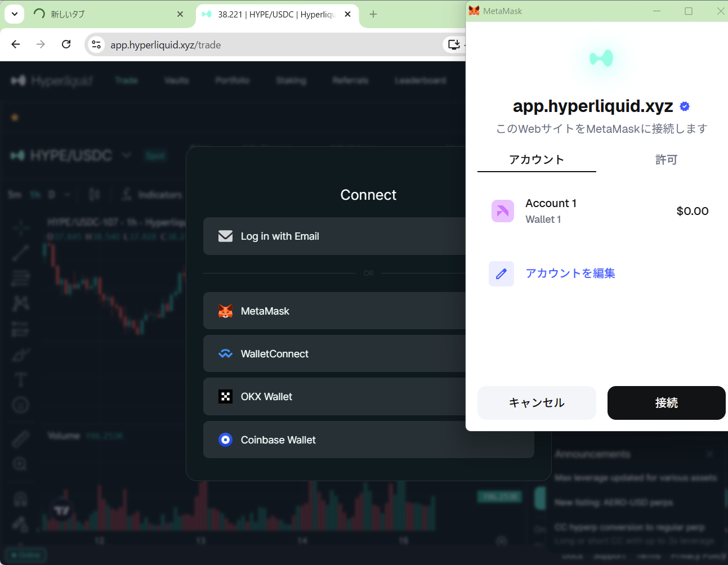Image resolution: width=728 pixels, height=565 pixels.
Task: Go back to previous page
Action: coord(16,44)
